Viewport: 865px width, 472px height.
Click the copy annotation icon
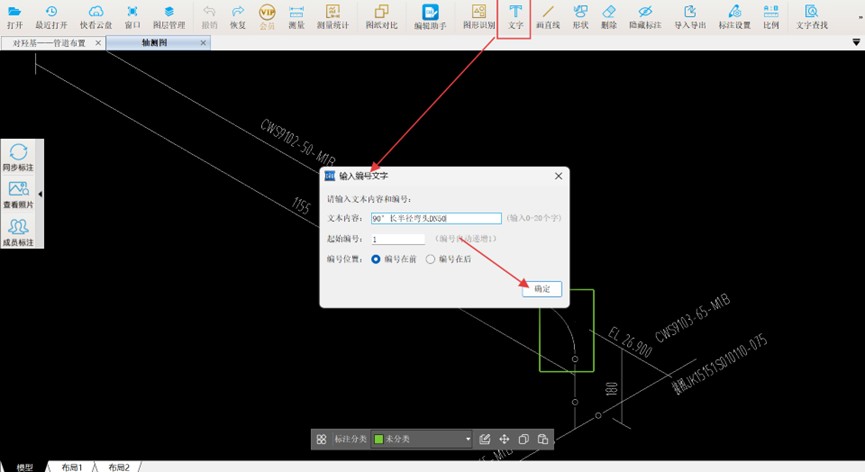pos(524,439)
